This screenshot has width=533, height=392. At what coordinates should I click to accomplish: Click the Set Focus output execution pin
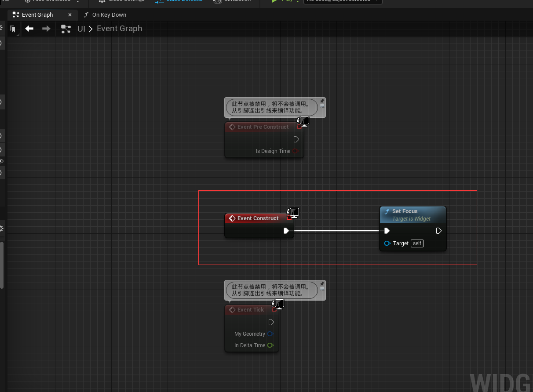point(438,231)
